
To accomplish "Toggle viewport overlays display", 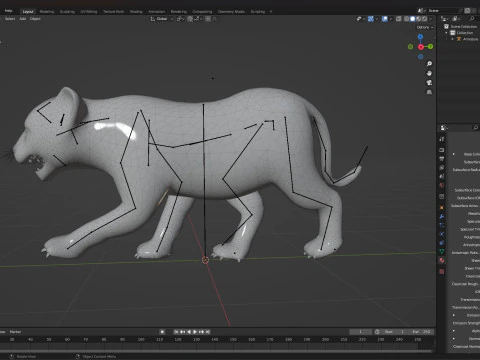I will (385, 19).
